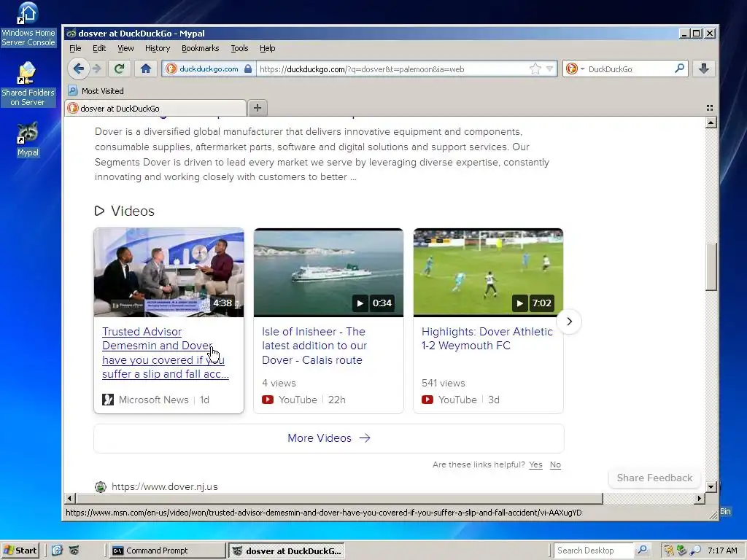Viewport: 747px width, 560px height.
Task: Open a new tab with the plus button
Action: point(258,108)
